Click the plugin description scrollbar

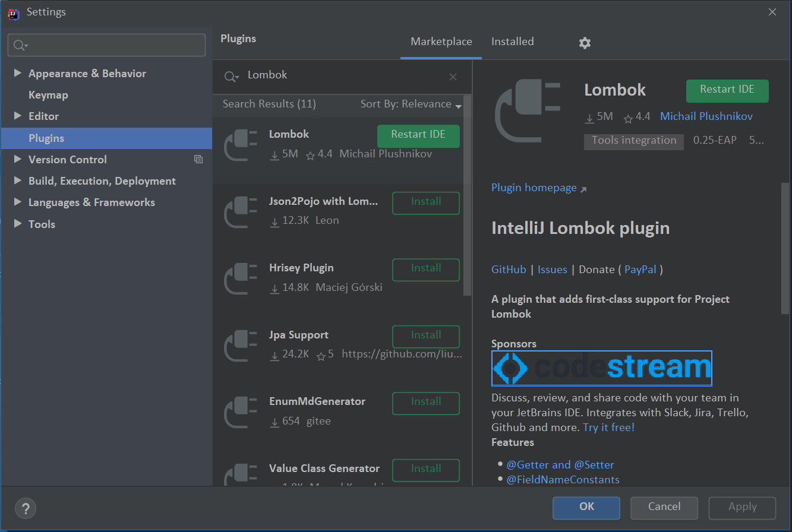point(785,248)
